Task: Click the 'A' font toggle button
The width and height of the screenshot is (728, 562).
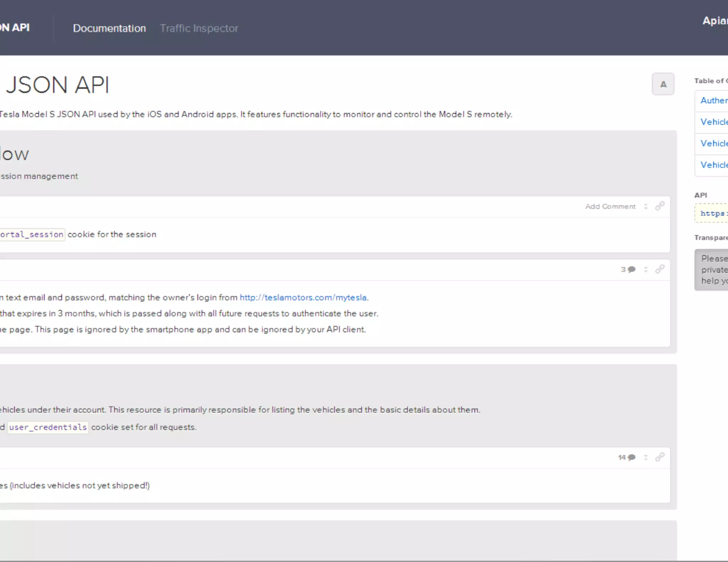Action: [x=663, y=84]
